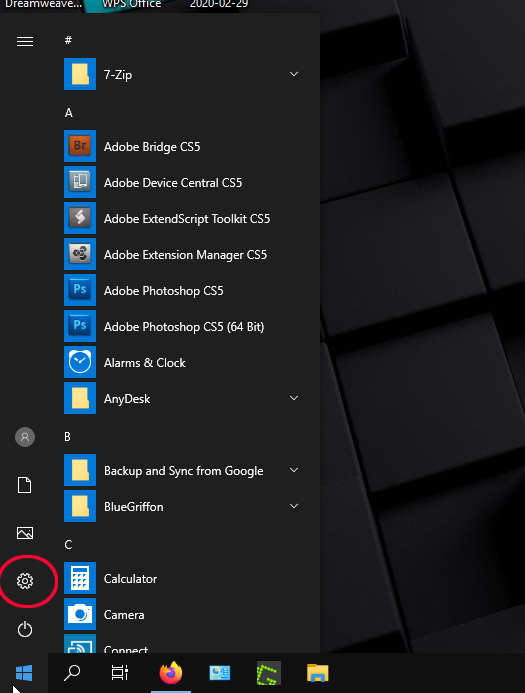This screenshot has width=525, height=693.
Task: Open Alarms & Clock label
Action: (x=145, y=363)
